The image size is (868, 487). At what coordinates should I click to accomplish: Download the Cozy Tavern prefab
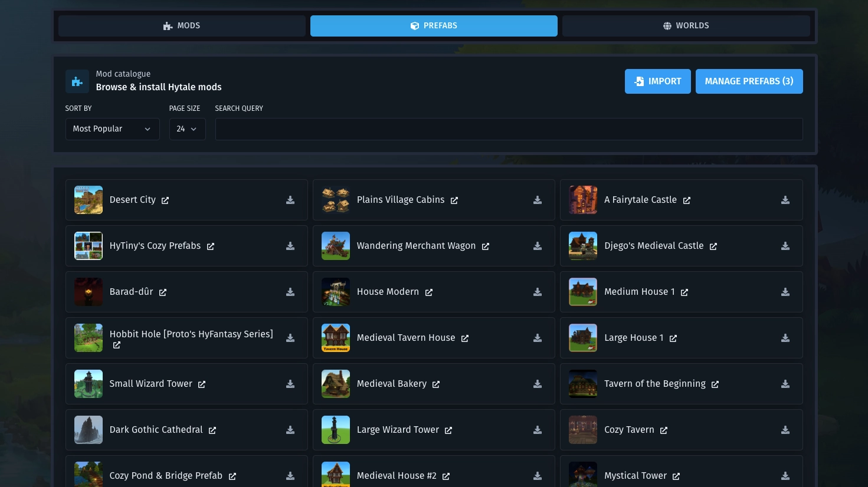point(785,430)
